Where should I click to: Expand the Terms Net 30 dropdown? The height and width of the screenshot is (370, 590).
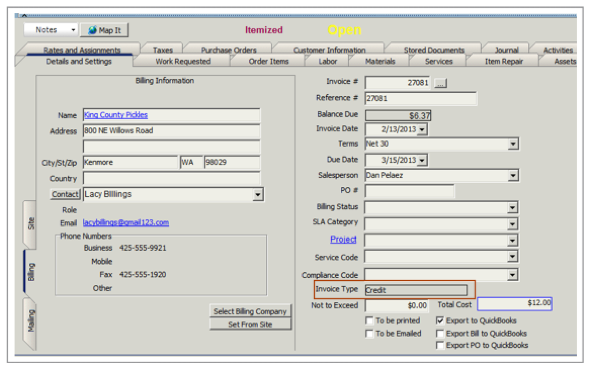tap(513, 144)
